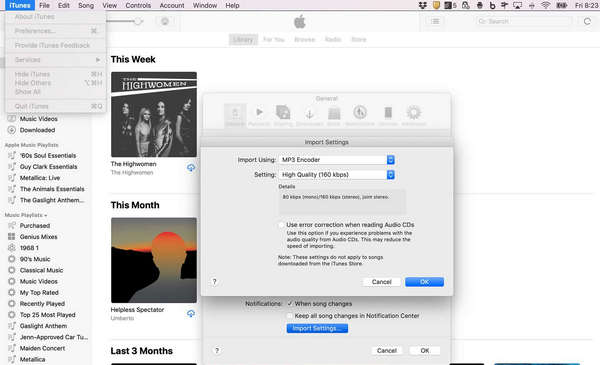Open the Helpless Spectator album artwork

click(154, 260)
